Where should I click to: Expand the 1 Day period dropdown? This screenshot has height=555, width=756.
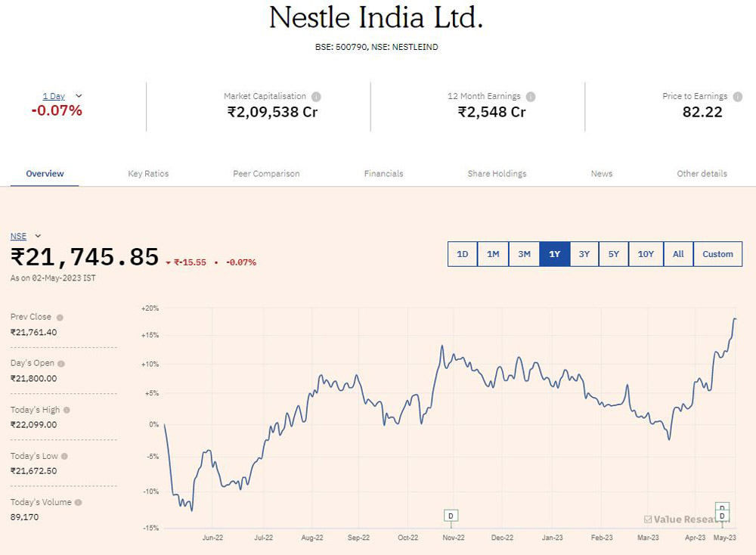pos(79,96)
